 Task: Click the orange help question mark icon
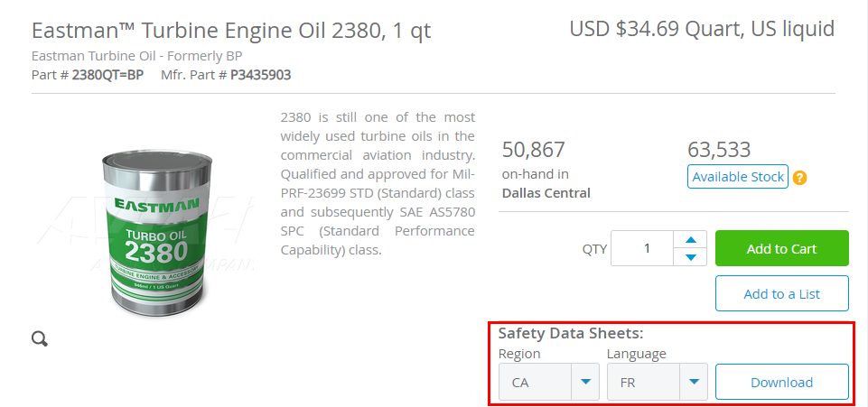click(x=799, y=178)
